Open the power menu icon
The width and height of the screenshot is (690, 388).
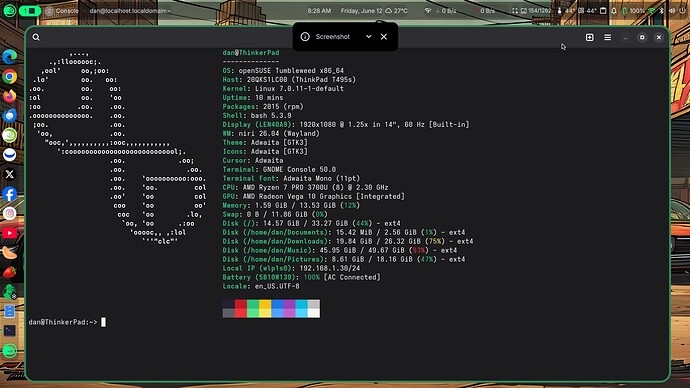coord(683,11)
